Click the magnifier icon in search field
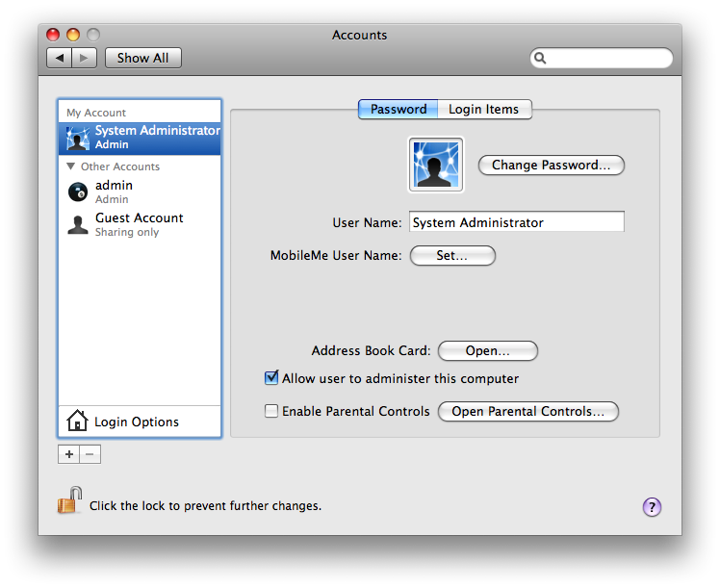The image size is (720, 588). tap(541, 59)
